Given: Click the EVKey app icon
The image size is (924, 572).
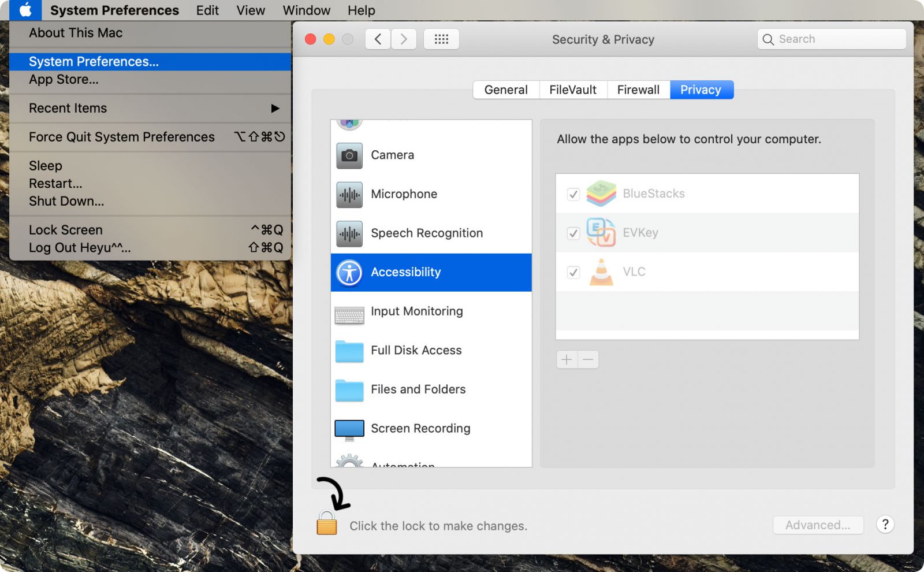Looking at the screenshot, I should click(601, 232).
